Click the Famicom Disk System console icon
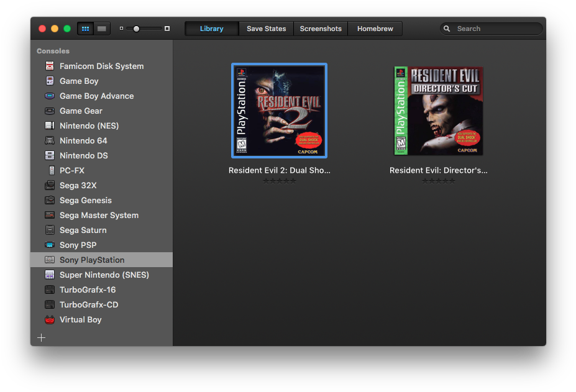Viewport: 576px width, 392px height. point(50,66)
